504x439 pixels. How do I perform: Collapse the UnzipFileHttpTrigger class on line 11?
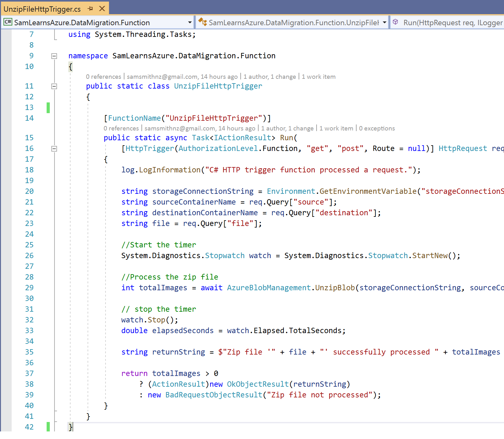point(54,86)
